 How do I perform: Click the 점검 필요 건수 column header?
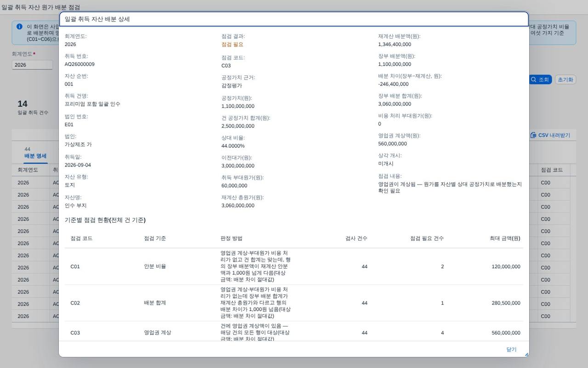pyautogui.click(x=427, y=238)
